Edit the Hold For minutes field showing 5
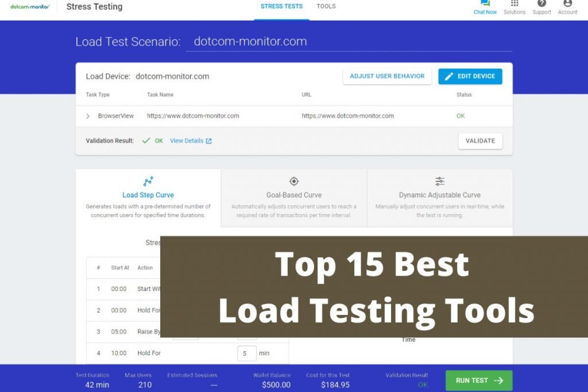The image size is (588, 392). point(247,354)
